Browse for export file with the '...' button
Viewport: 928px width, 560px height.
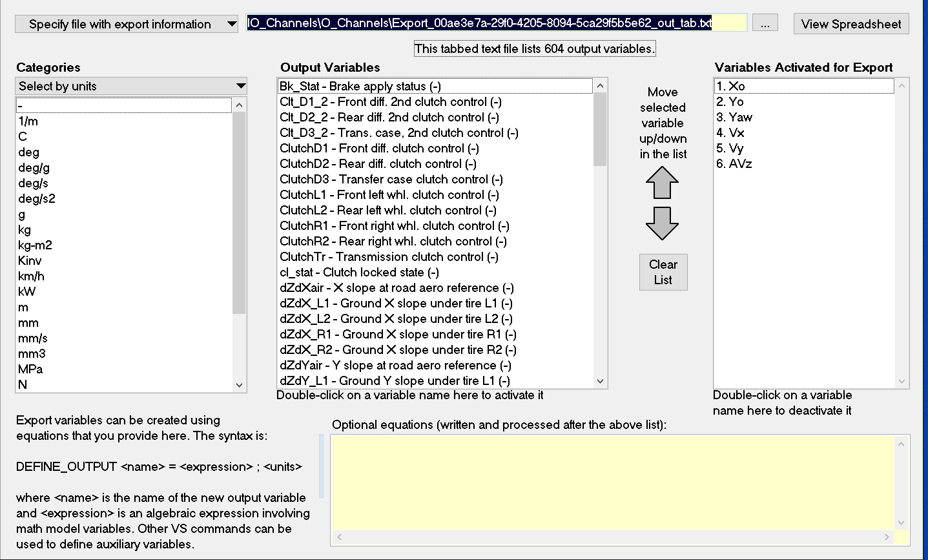(765, 24)
